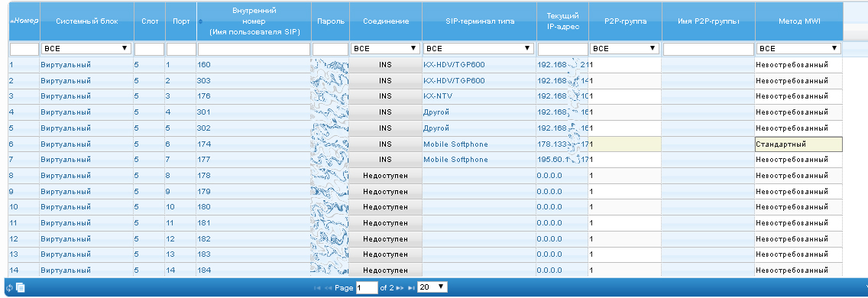
Task: Click Недоступен button for extension 184
Action: coord(385,270)
